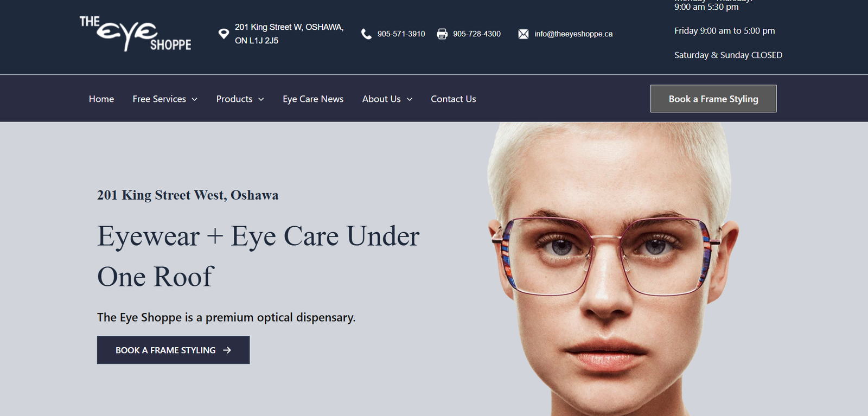Open the Products menu item
The height and width of the screenshot is (416, 868).
point(234,99)
